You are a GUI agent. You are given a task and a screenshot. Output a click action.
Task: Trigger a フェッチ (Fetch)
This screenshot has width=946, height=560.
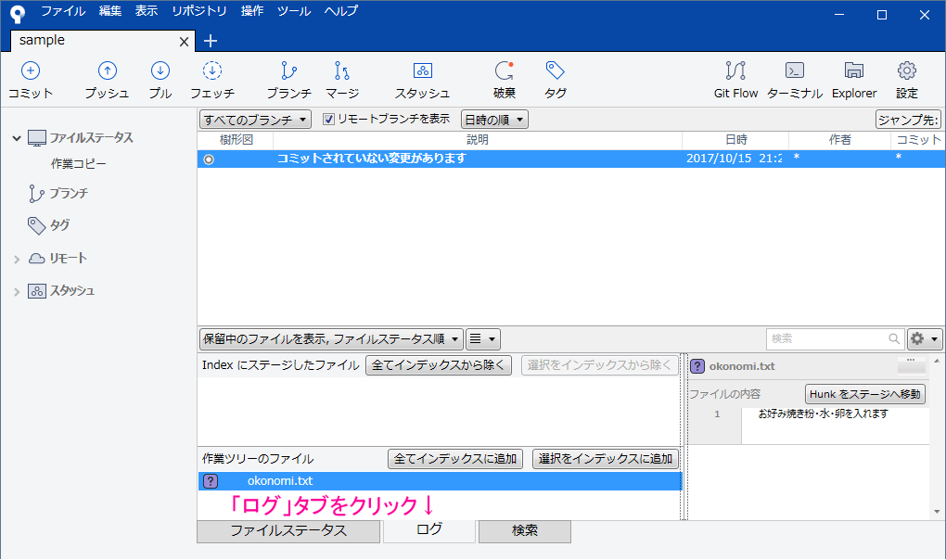tap(212, 78)
